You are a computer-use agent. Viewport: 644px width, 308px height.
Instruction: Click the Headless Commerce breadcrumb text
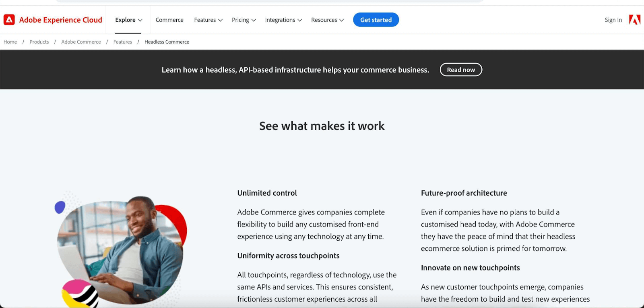(167, 42)
